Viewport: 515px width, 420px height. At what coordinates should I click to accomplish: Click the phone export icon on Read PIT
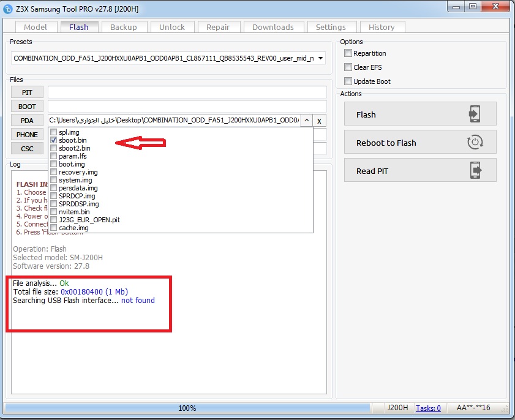476,170
